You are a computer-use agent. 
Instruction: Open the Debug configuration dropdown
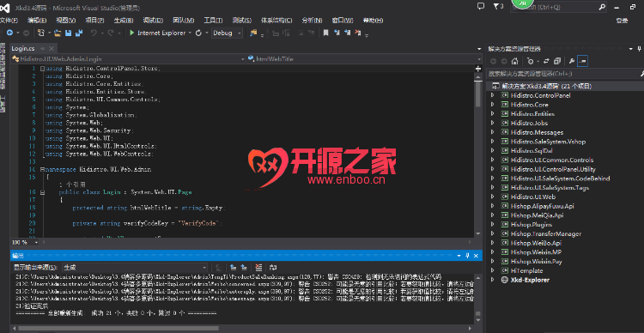(227, 33)
